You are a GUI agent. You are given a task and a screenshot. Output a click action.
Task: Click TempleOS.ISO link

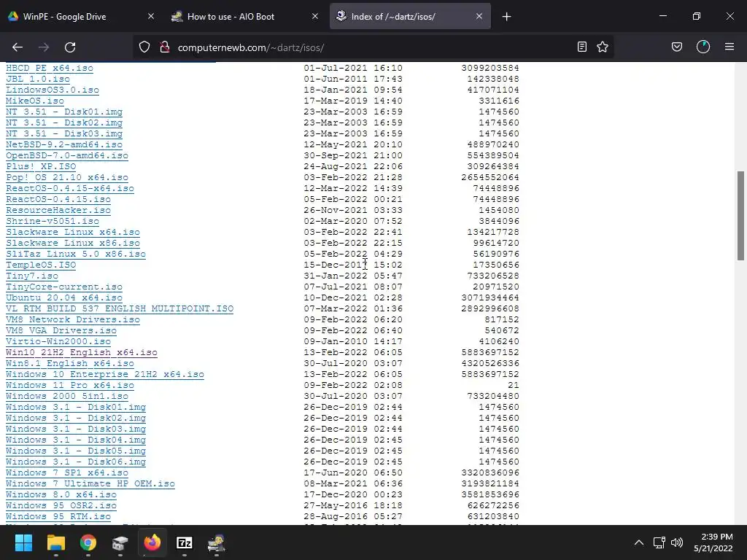(41, 265)
